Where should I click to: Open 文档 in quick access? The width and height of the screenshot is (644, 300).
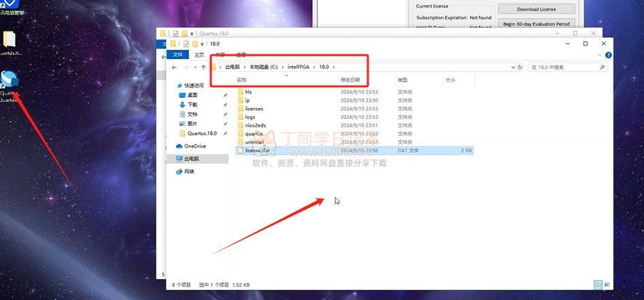click(x=192, y=114)
